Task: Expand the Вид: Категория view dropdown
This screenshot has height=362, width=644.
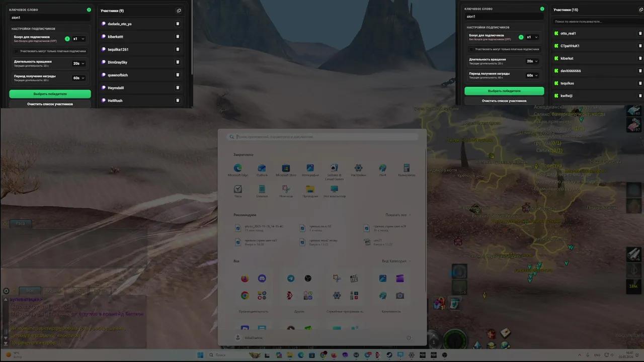Action: 396,261
